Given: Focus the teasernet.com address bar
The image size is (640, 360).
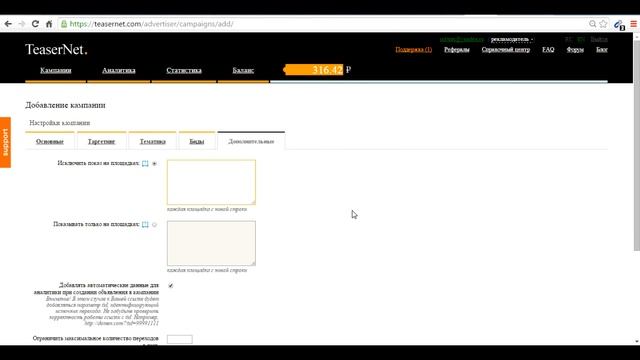Looking at the screenshot, I should tap(327, 24).
